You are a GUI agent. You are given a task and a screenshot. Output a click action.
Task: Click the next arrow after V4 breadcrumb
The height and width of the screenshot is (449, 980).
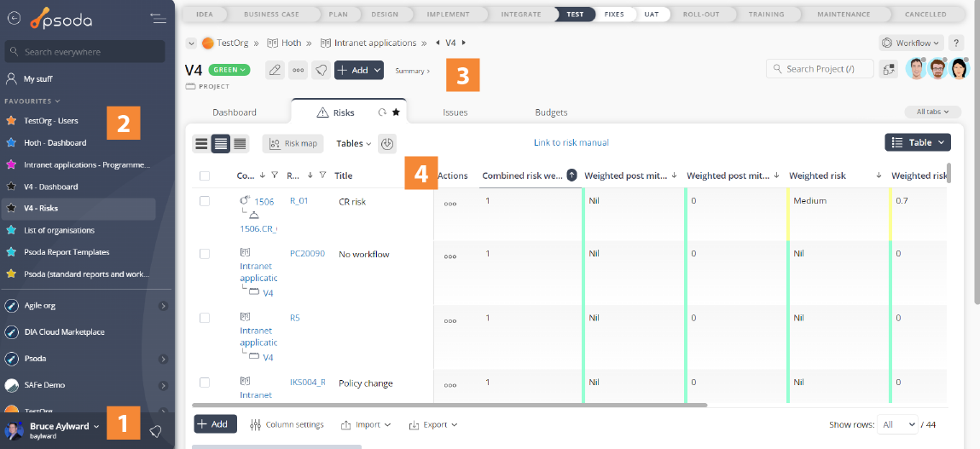464,43
